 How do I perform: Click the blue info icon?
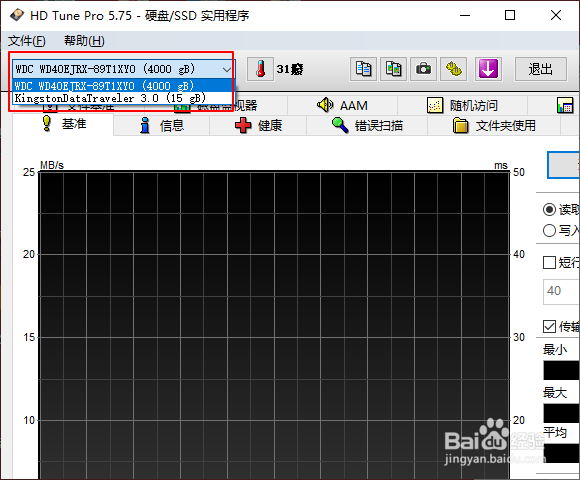(145, 125)
